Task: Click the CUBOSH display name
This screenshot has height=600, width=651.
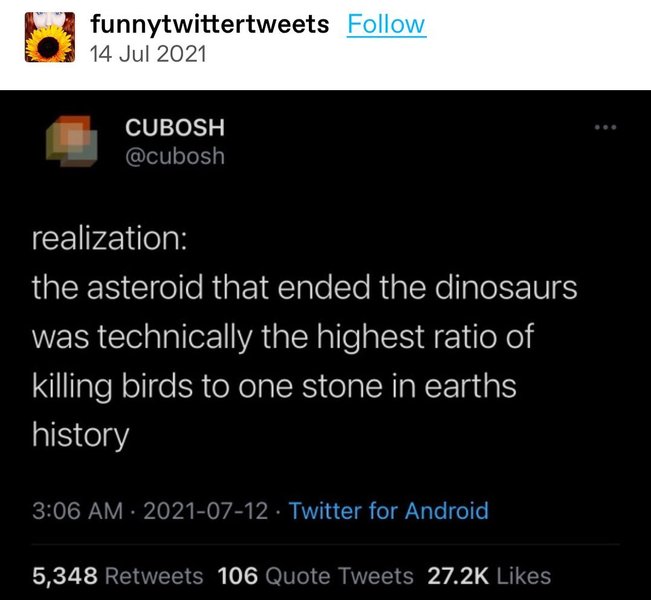Action: point(174,128)
